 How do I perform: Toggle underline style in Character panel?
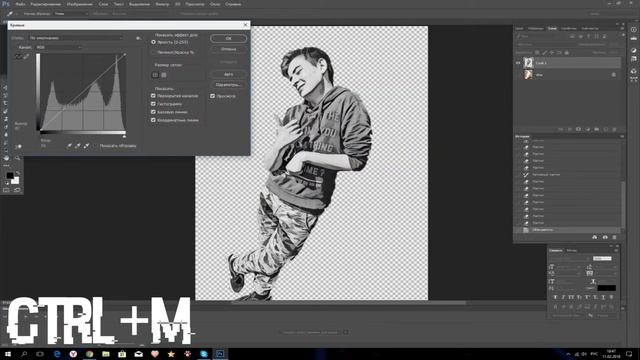pyautogui.click(x=603, y=297)
